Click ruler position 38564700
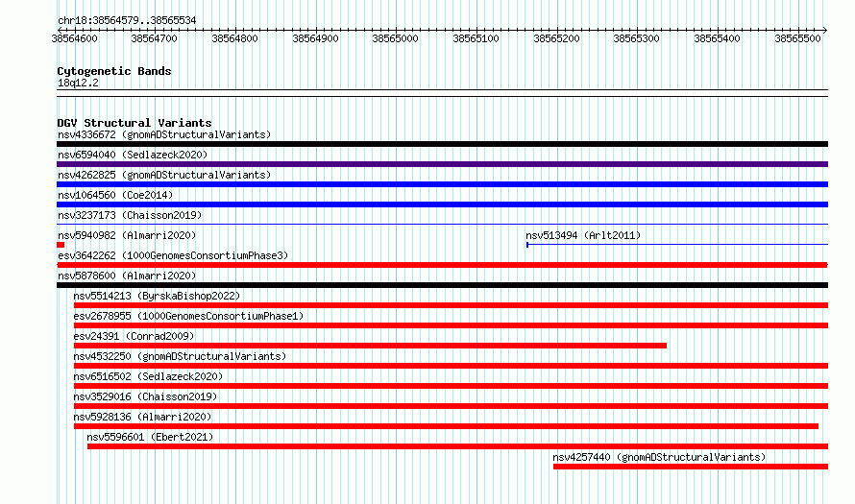The height and width of the screenshot is (504, 855). click(x=155, y=38)
